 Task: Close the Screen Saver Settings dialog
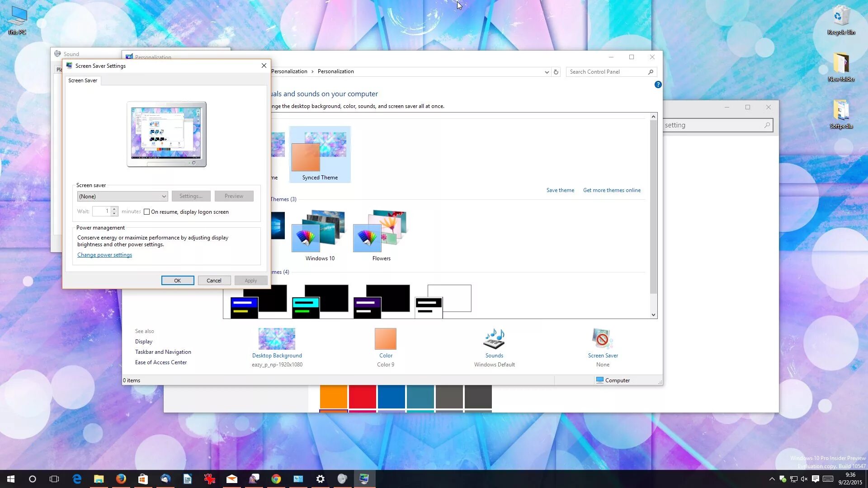tap(264, 66)
